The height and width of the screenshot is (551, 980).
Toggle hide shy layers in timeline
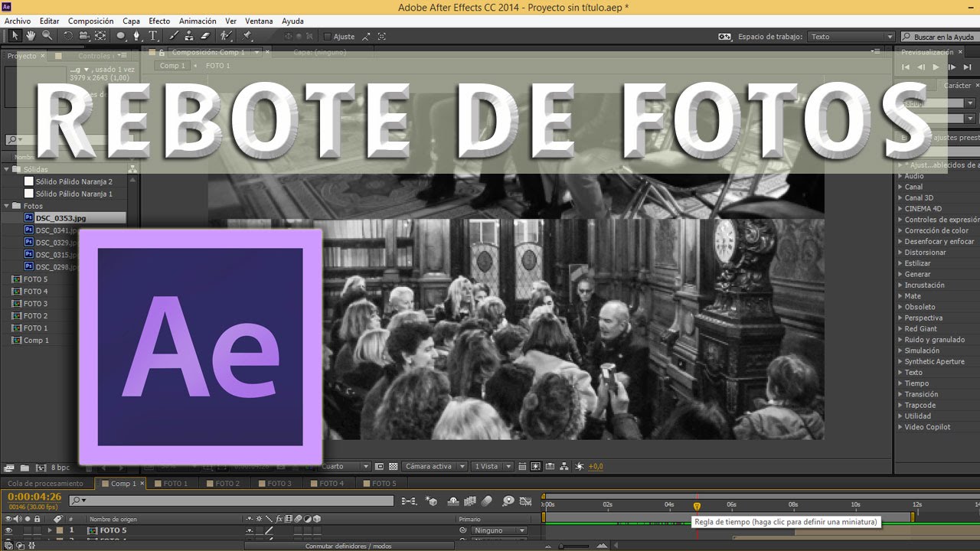coord(453,501)
